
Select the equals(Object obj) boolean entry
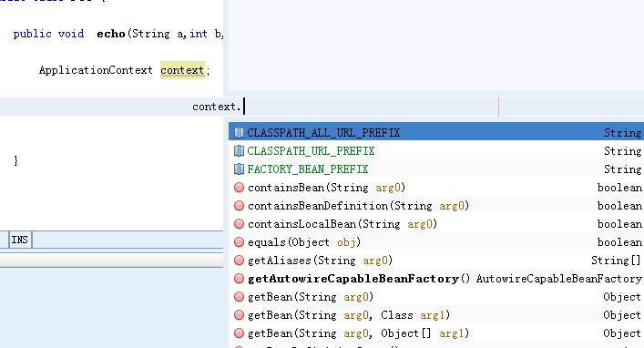pyautogui.click(x=436, y=242)
